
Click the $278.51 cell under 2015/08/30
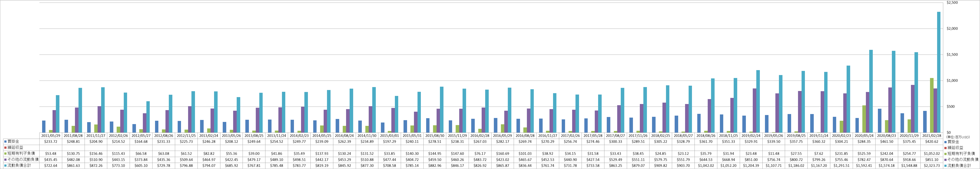point(435,141)
